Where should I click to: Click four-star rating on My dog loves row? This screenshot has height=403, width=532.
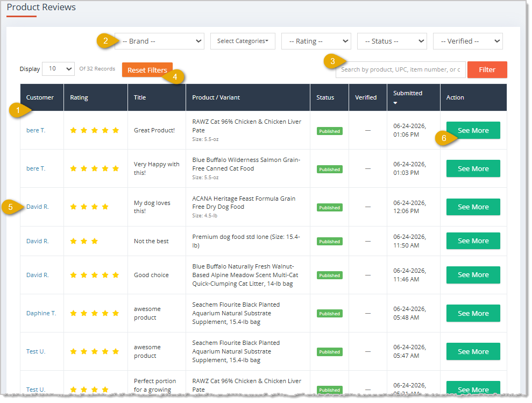click(89, 207)
